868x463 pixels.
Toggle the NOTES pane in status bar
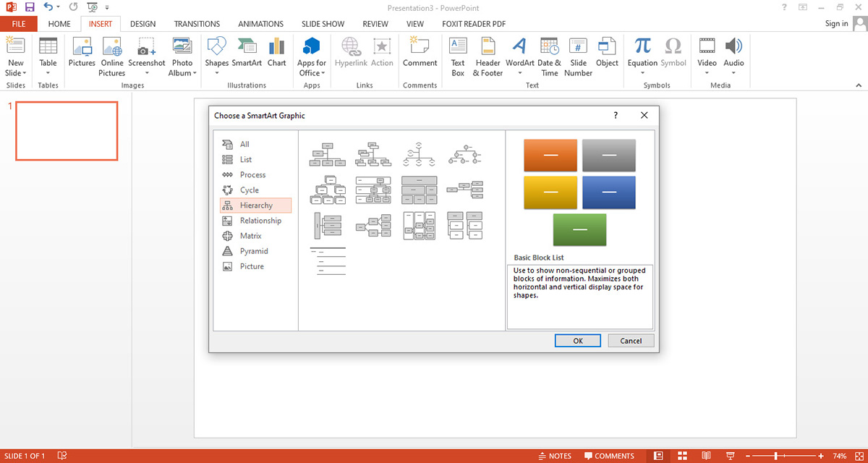coord(554,456)
